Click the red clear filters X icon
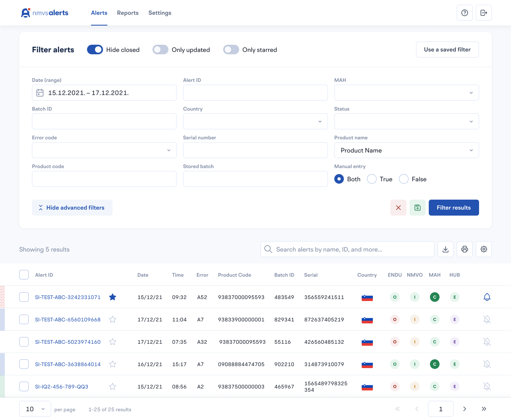Viewport: 511px width, 420px height. tap(398, 208)
